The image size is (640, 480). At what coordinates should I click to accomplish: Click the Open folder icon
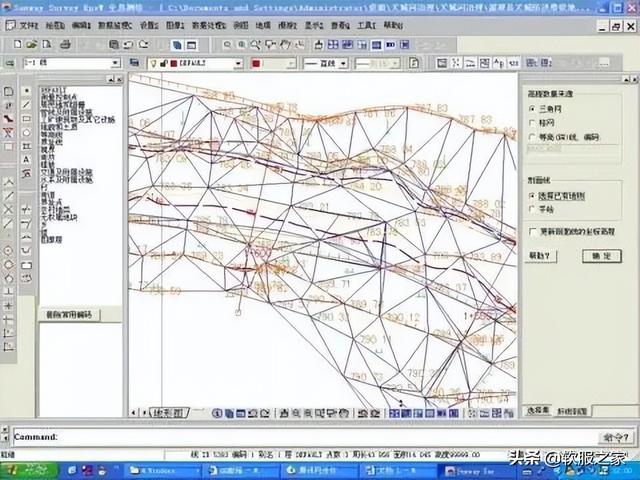click(32, 44)
